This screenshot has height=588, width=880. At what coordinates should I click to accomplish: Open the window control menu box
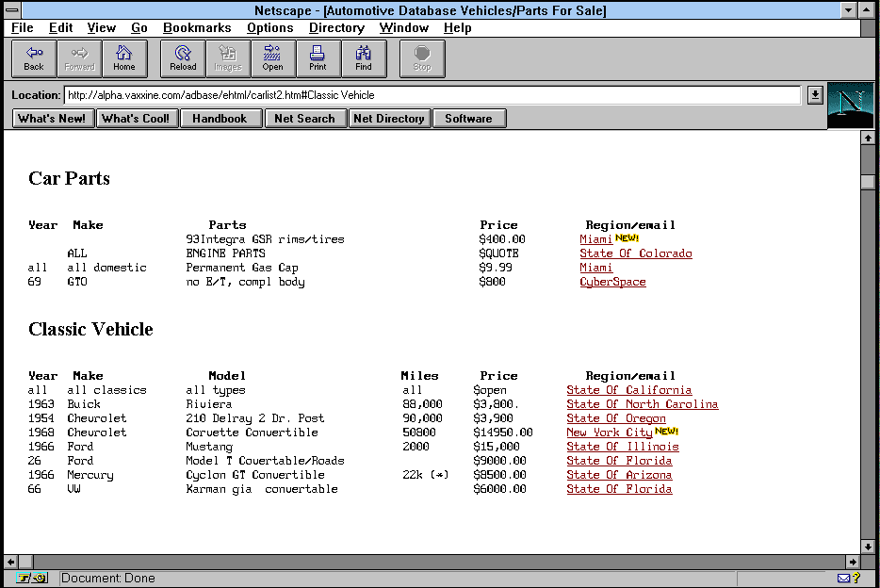point(12,10)
